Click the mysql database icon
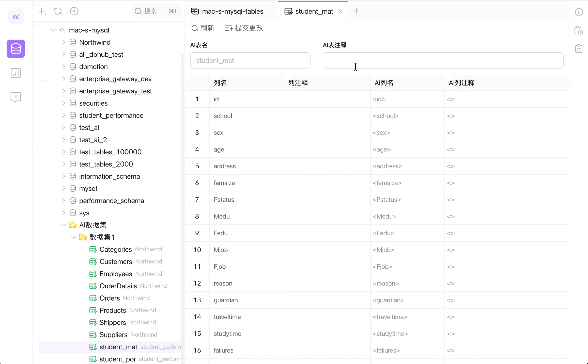Screen dimensions: 588x364 tap(73, 189)
